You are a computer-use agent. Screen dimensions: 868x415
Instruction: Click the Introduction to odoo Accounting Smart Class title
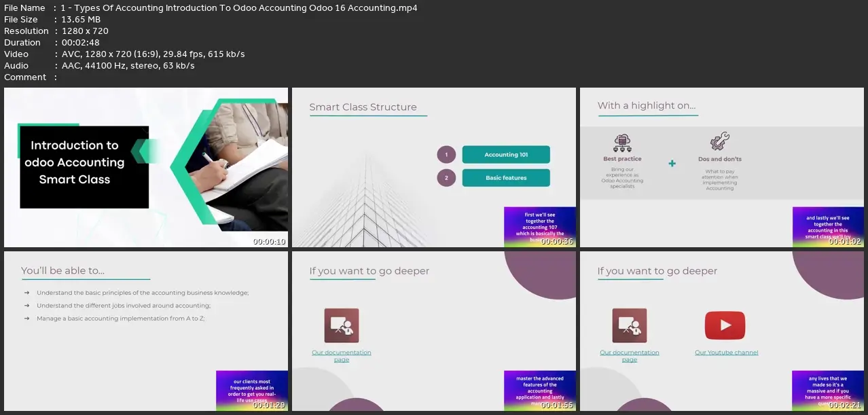tap(75, 162)
